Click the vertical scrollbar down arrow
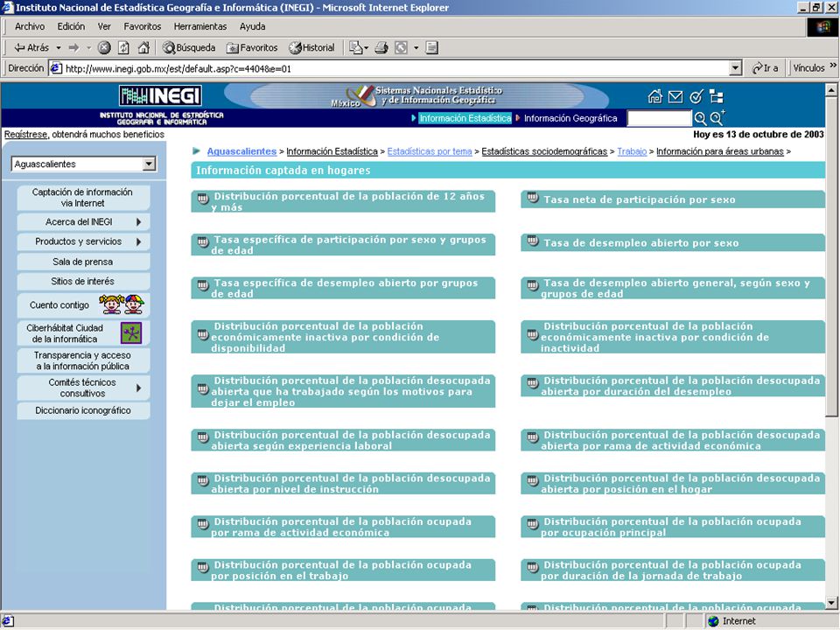The height and width of the screenshot is (630, 840). (x=831, y=603)
